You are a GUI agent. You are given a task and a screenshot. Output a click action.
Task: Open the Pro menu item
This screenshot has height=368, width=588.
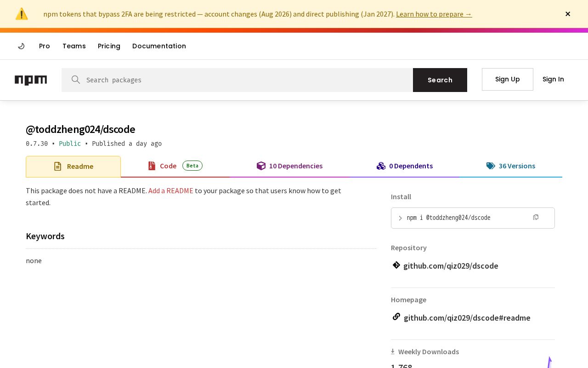click(45, 46)
